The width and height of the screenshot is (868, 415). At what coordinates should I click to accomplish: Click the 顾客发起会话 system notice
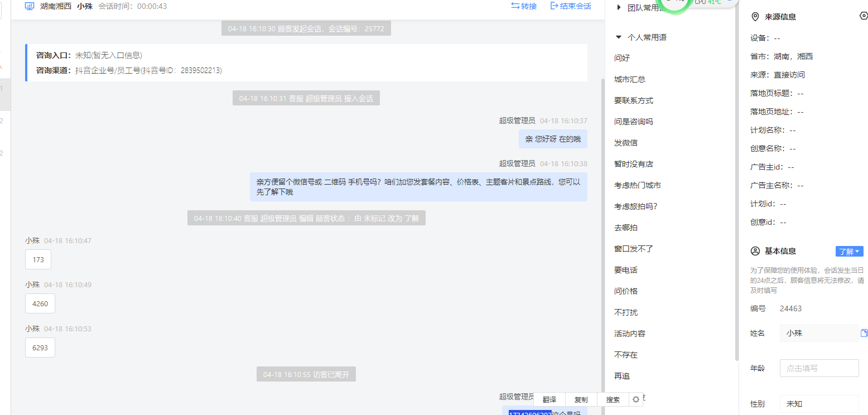[x=306, y=28]
